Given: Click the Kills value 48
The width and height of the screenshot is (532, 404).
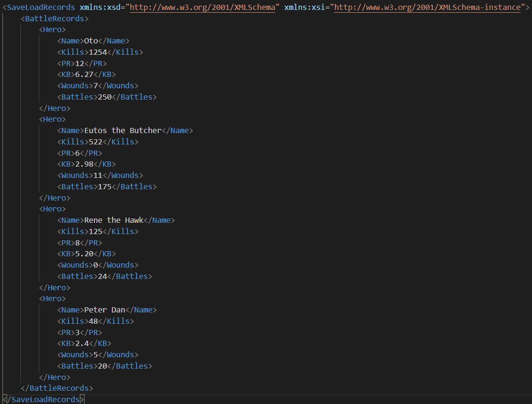Looking at the screenshot, I should pyautogui.click(x=93, y=321).
